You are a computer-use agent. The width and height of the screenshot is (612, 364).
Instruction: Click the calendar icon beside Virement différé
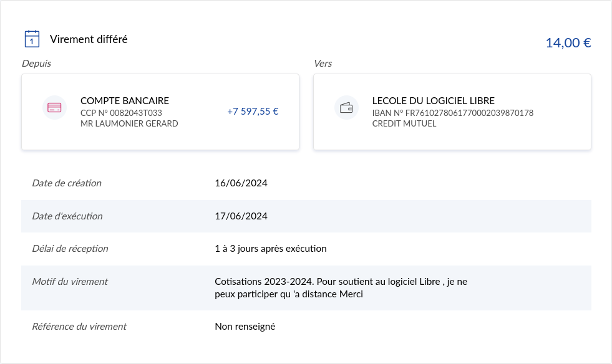click(32, 39)
